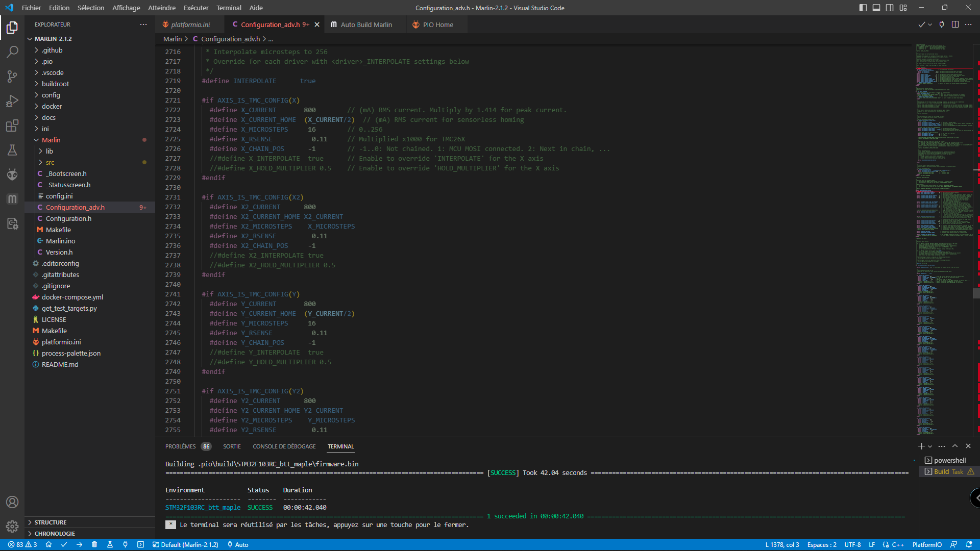Screen dimensions: 980x551
Task: Open the Extensions view
Action: pyautogui.click(x=12, y=126)
